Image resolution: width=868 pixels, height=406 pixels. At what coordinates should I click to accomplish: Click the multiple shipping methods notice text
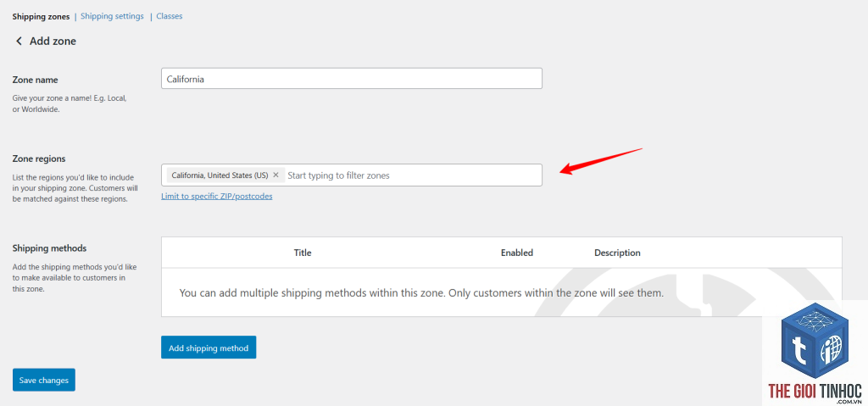point(421,292)
